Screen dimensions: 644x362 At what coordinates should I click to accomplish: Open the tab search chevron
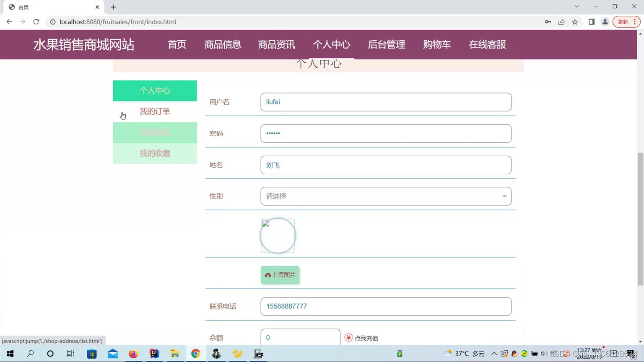pyautogui.click(x=577, y=6)
